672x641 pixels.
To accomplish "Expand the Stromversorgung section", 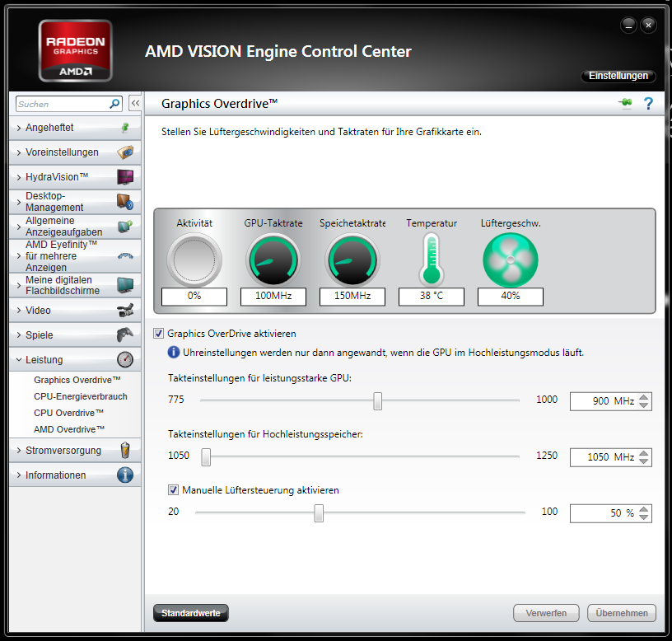I will coord(75,450).
